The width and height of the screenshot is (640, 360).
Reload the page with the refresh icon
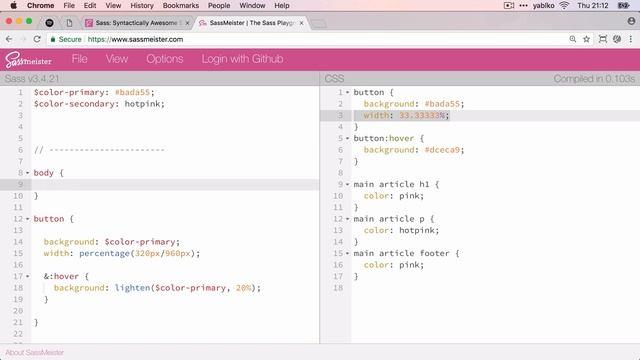pos(37,39)
